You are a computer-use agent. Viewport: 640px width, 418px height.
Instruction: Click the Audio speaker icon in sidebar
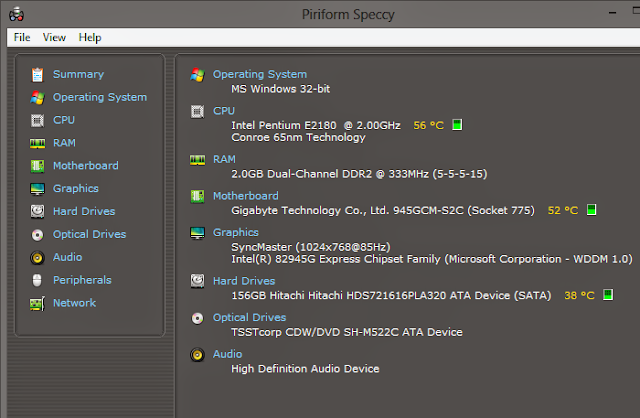pos(37,258)
